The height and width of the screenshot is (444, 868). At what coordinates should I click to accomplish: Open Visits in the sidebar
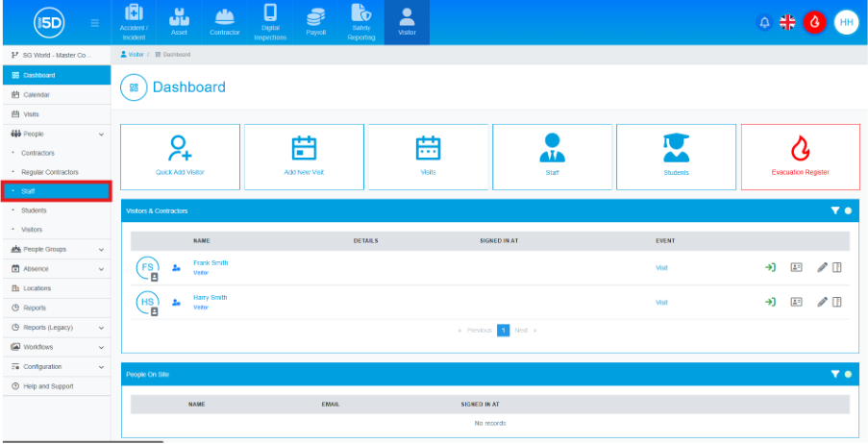click(57, 114)
